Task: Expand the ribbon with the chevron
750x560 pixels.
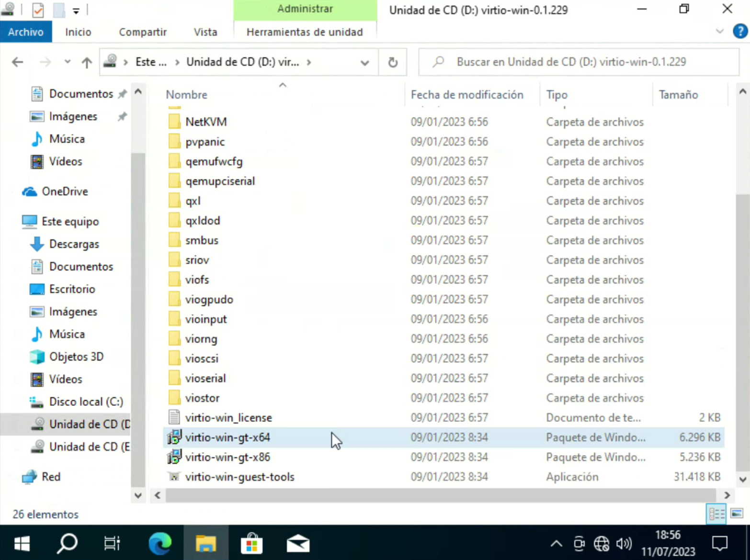Action: point(719,32)
